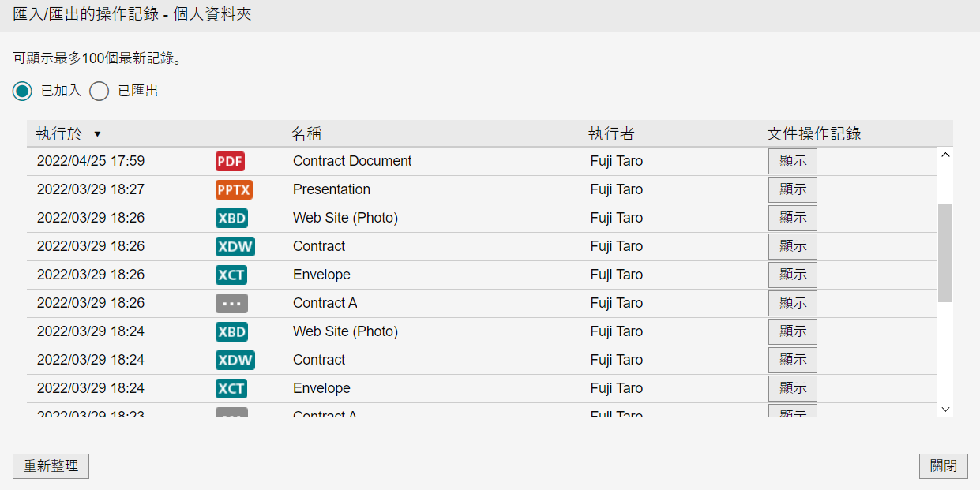Image resolution: width=980 pixels, height=490 pixels.
Task: Click the 執行者 column header
Action: coord(611,134)
